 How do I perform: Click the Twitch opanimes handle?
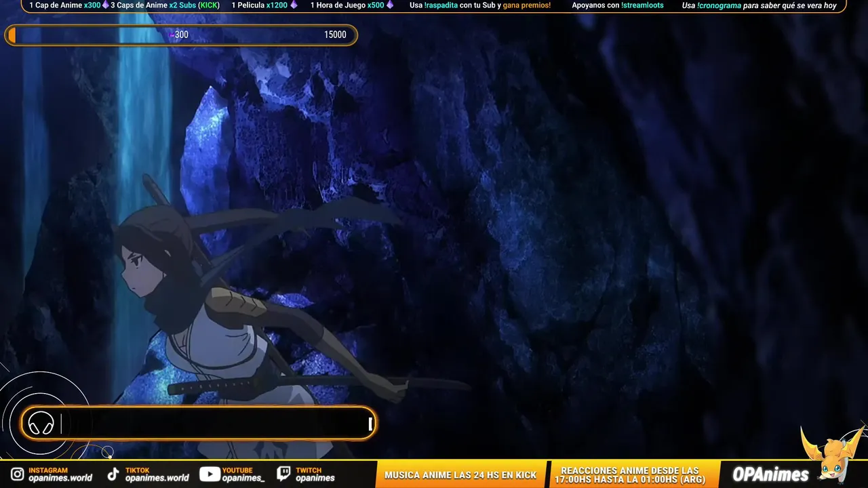coord(315,478)
